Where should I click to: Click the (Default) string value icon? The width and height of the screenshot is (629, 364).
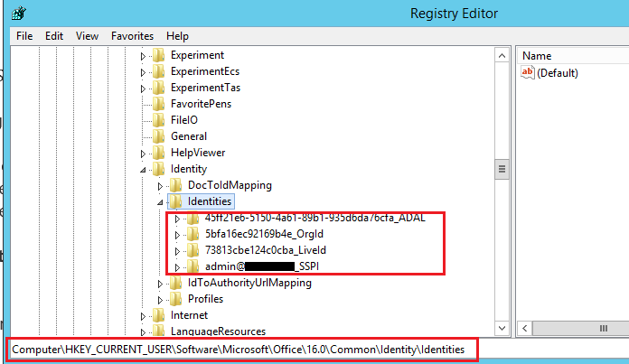(528, 72)
